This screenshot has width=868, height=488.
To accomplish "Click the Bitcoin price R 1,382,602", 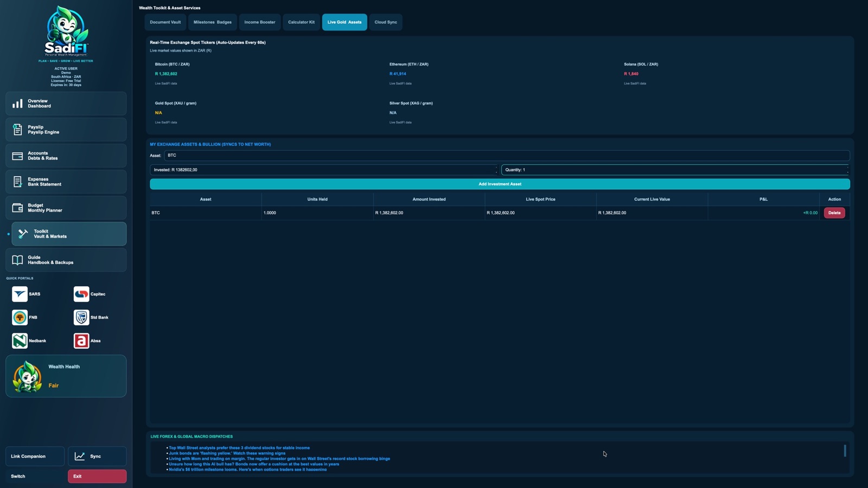I will 166,74.
